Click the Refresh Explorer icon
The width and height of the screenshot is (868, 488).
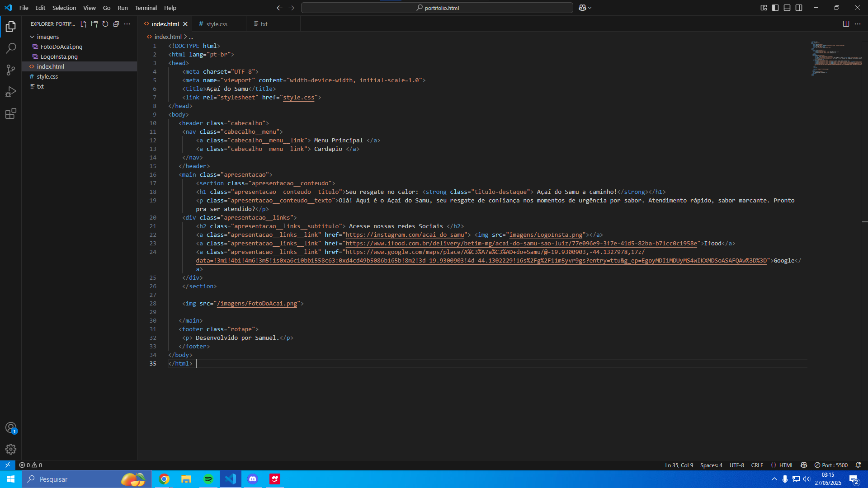click(x=105, y=24)
